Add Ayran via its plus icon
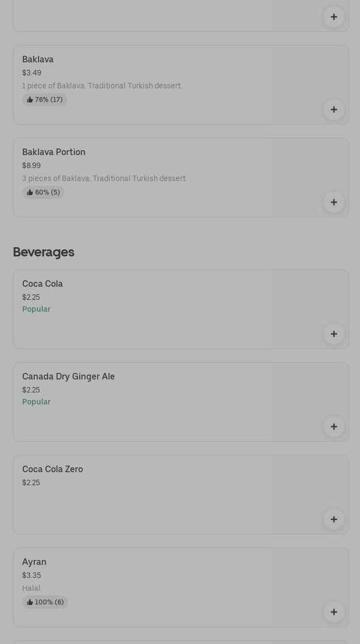Screen dimensions: 360x644 pos(334,612)
